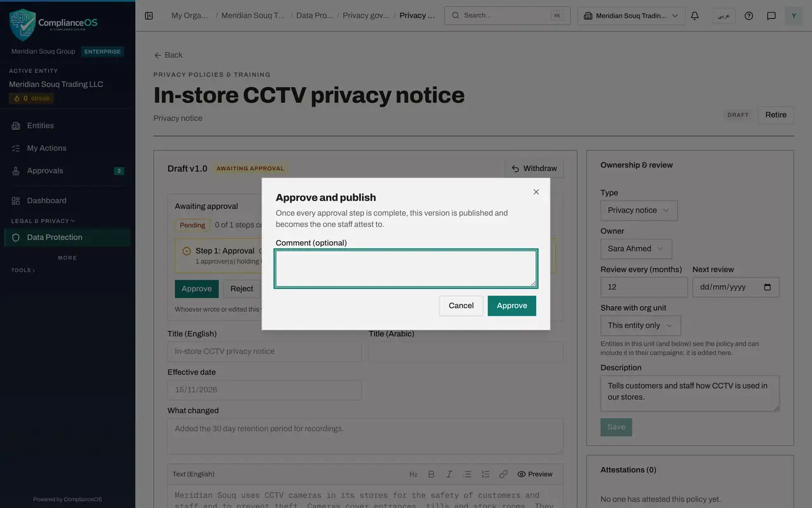Cancel the Approve and publish dialog

tap(461, 306)
